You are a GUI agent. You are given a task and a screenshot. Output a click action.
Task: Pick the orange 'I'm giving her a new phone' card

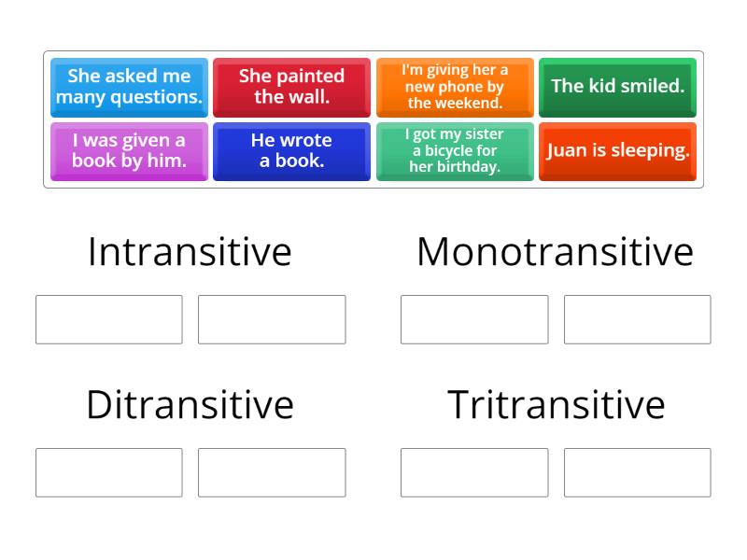(x=456, y=87)
